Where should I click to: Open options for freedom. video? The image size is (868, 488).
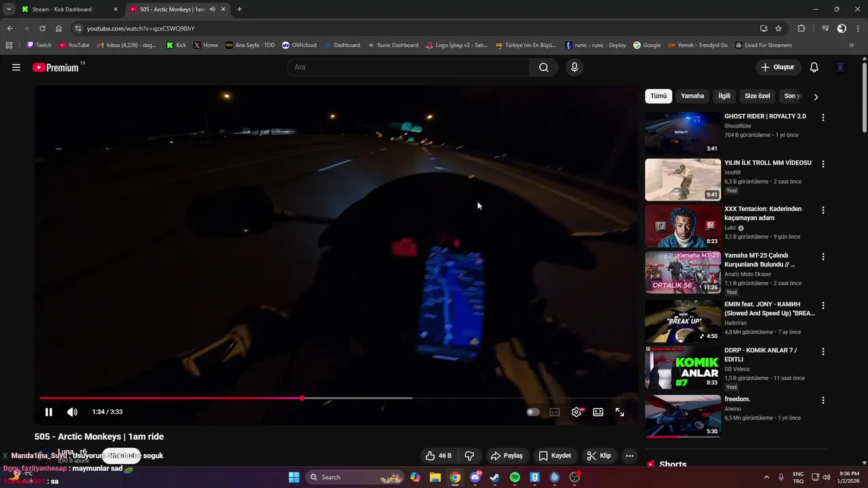coord(823,401)
